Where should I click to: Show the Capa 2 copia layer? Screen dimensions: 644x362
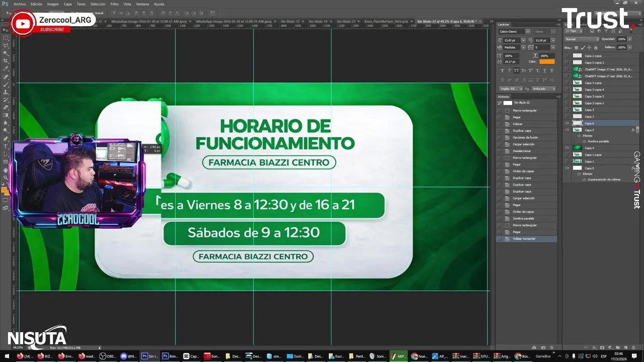click(x=567, y=56)
